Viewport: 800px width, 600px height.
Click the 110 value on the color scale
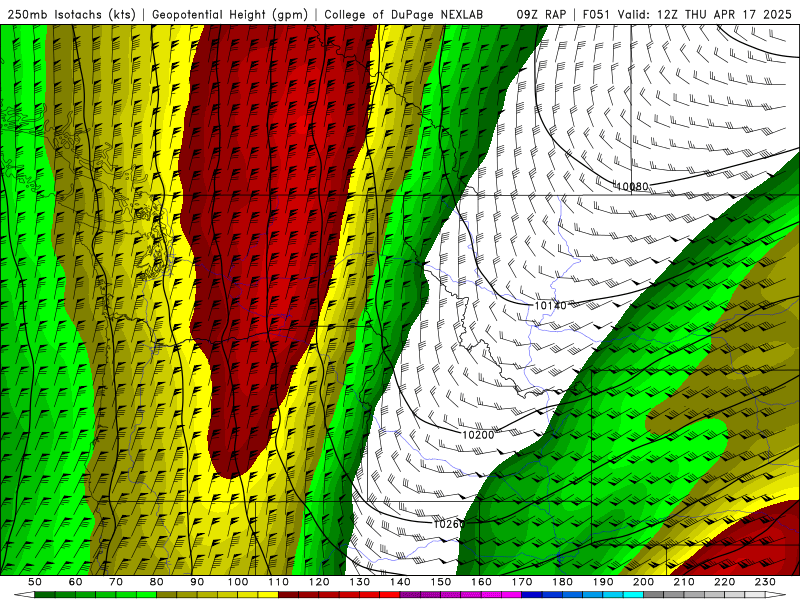click(x=279, y=582)
